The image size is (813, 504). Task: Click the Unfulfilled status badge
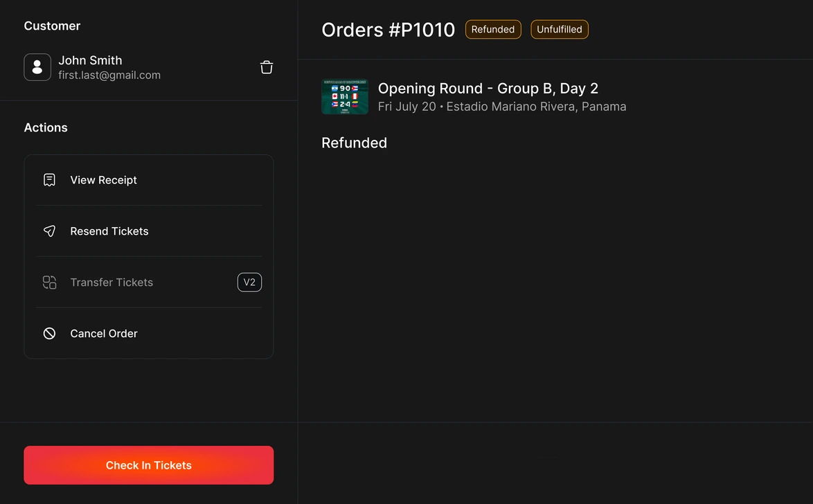pyautogui.click(x=560, y=30)
